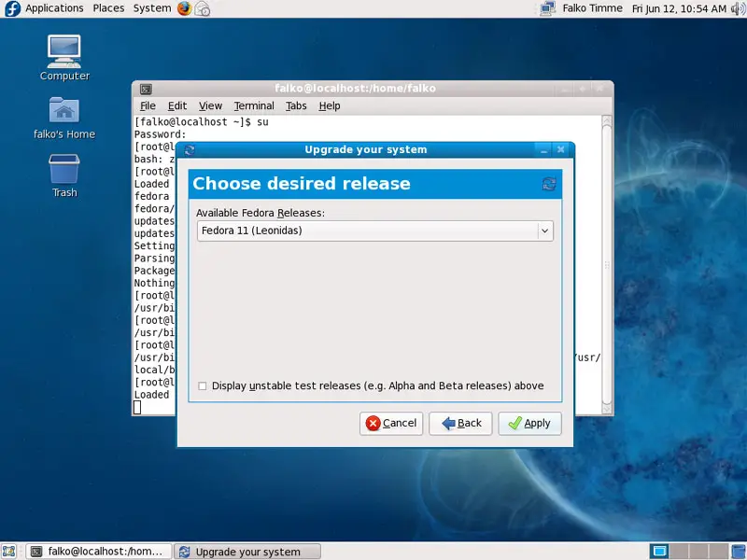Click the Upgrade dialog titlebar refresh icon
Image resolution: width=747 pixels, height=560 pixels.
coord(190,150)
